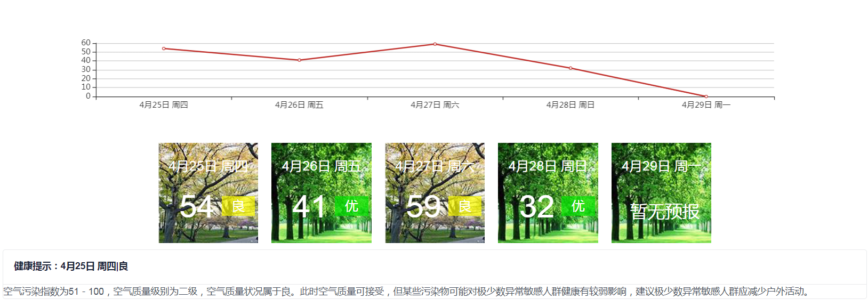Click the x-axis label 4月26日 周五
Viewport: 868px width, 307px height.
point(299,105)
